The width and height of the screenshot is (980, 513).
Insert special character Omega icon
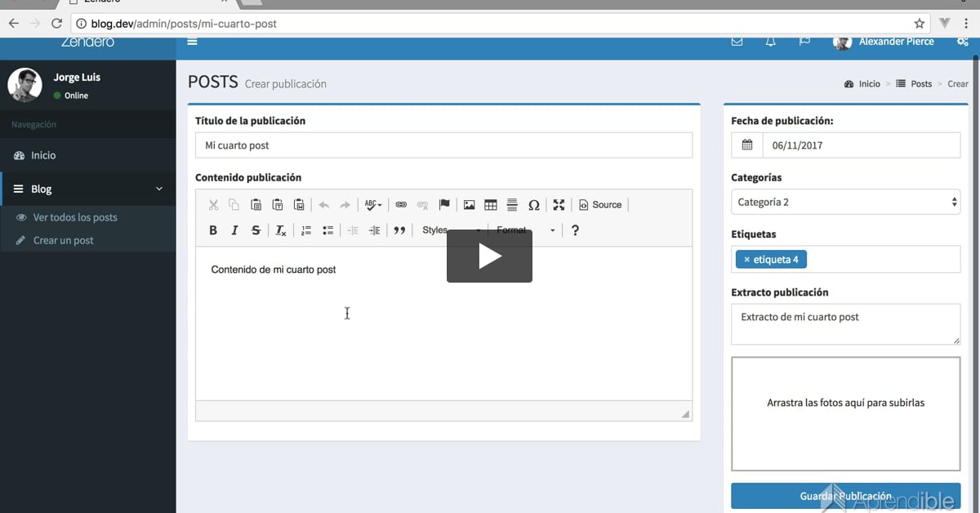(533, 205)
